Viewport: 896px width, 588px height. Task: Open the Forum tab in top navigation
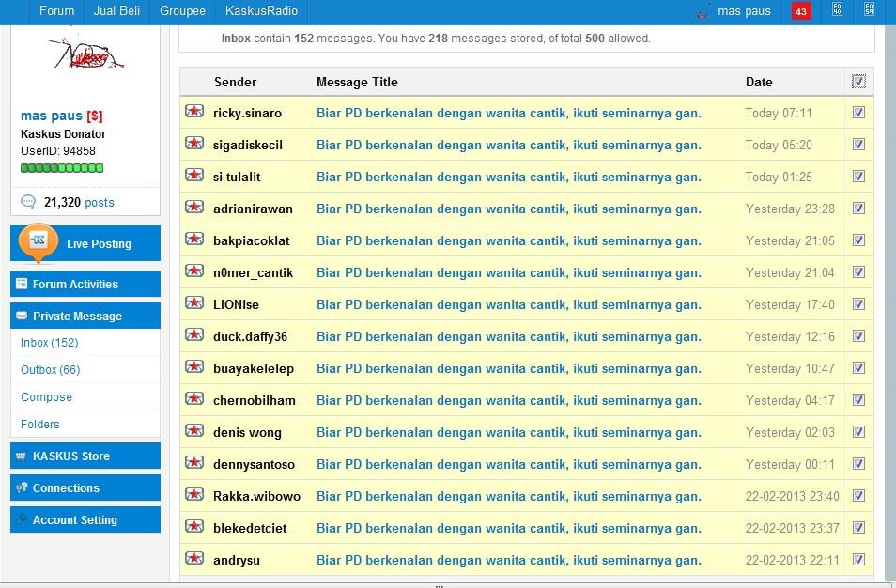[56, 11]
